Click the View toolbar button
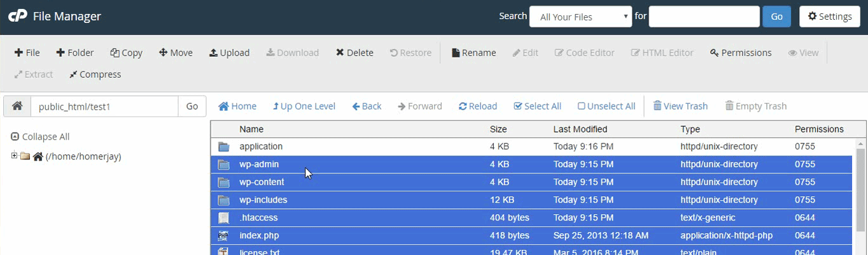Screen dimensions: 868x255 click(x=804, y=53)
